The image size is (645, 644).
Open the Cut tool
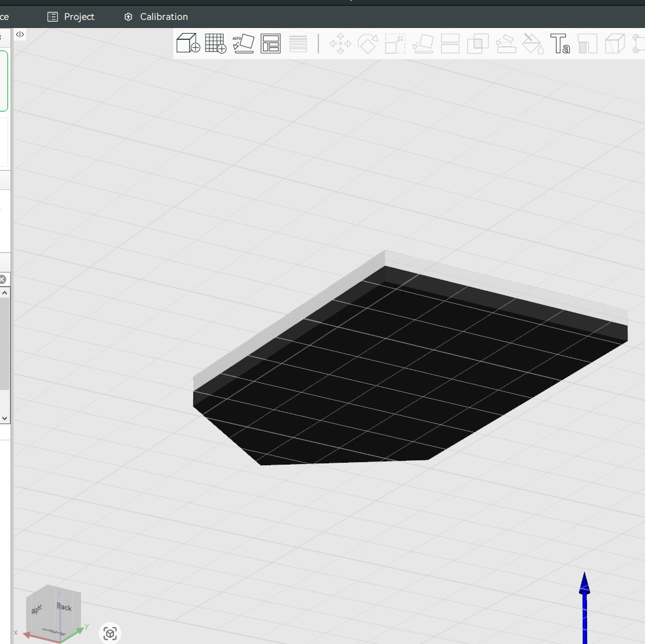(x=449, y=44)
